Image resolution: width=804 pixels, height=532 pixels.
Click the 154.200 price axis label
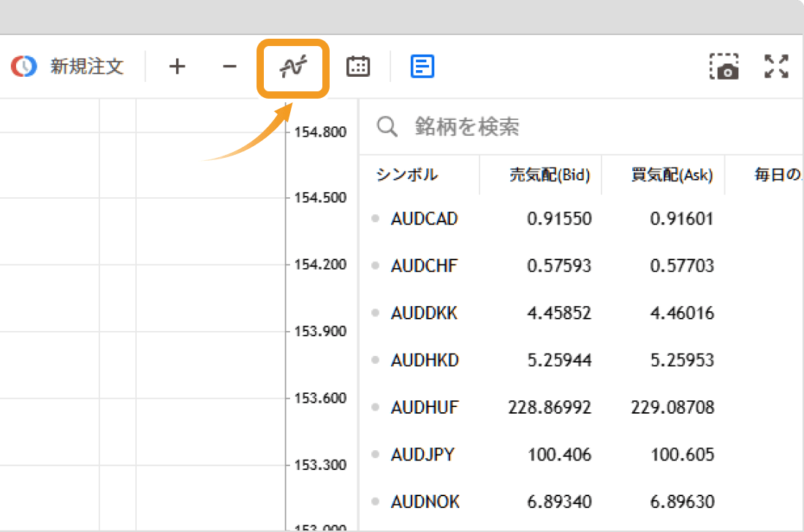point(320,265)
